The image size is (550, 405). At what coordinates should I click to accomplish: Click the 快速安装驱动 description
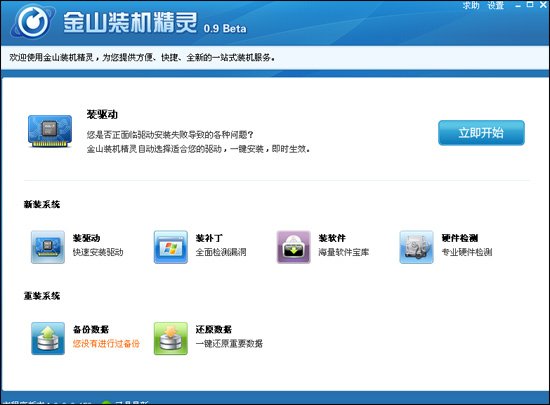point(98,252)
